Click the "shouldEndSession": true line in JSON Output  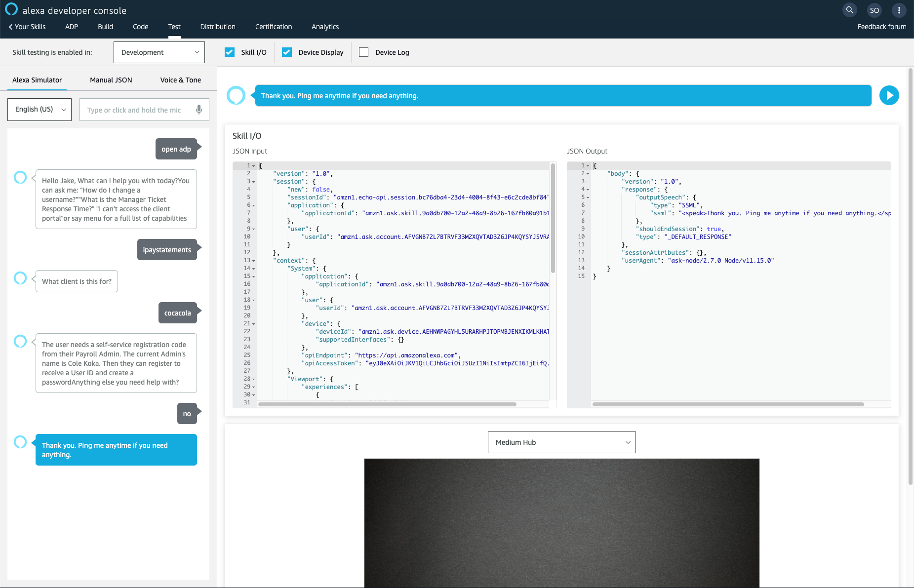(680, 229)
